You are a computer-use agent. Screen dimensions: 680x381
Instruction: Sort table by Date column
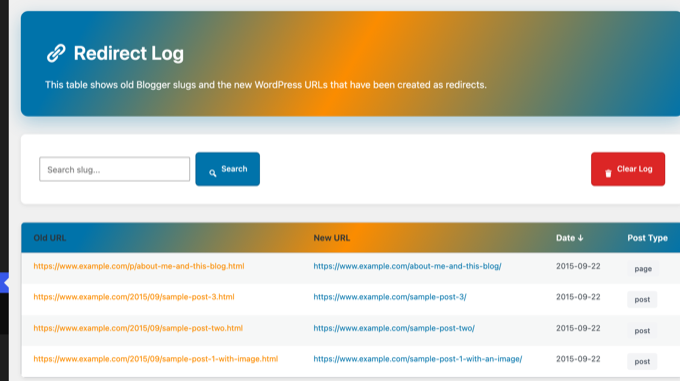[569, 238]
